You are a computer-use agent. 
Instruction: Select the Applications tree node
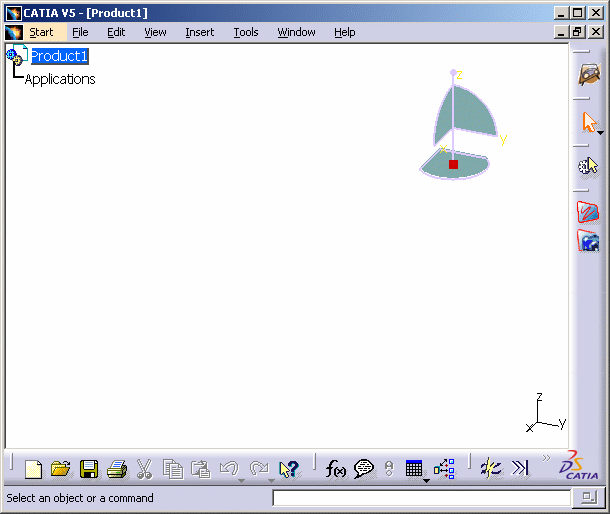point(60,79)
